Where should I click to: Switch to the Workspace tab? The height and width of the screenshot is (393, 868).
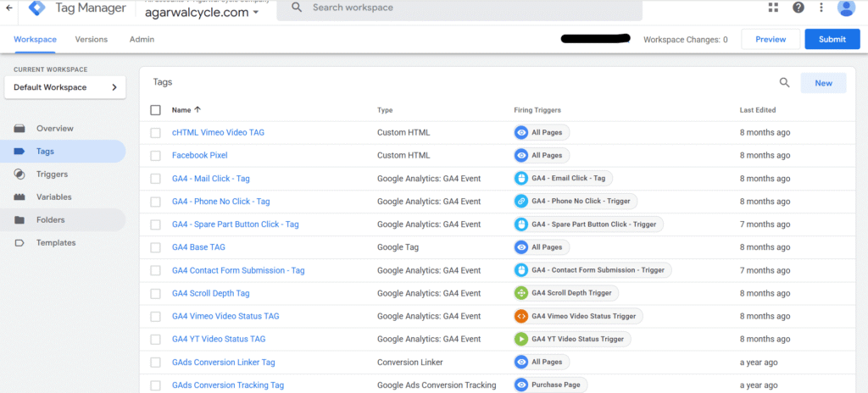[35, 39]
